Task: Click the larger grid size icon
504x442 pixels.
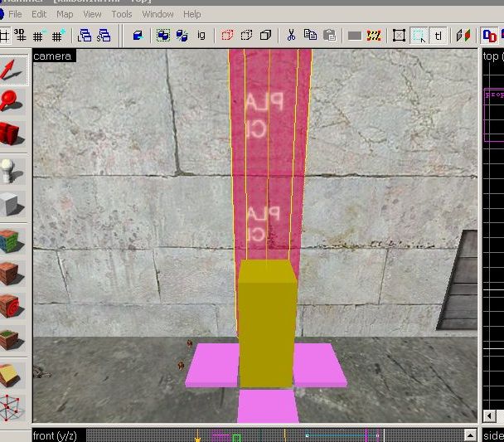Action: (59, 36)
